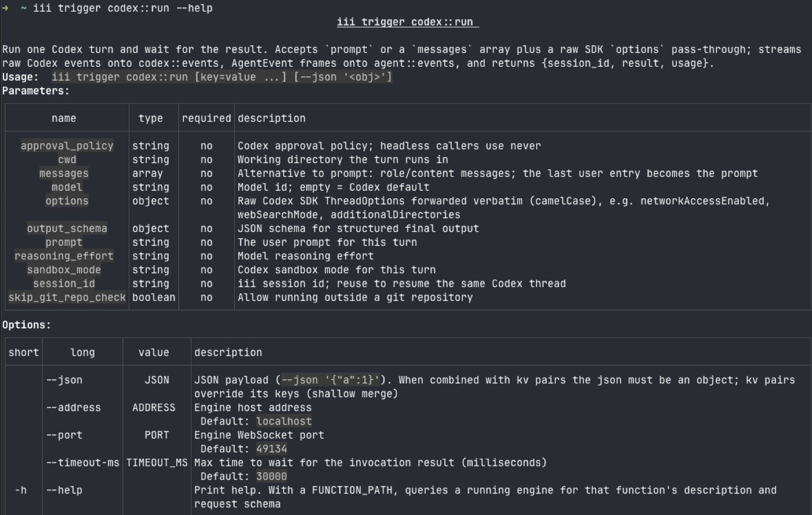
Task: Click 'Allow running outside a git repository'
Action: pyautogui.click(x=356, y=298)
